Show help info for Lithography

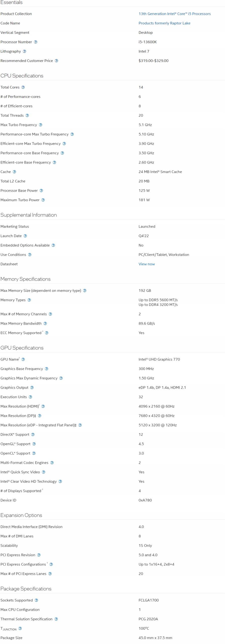point(24,51)
